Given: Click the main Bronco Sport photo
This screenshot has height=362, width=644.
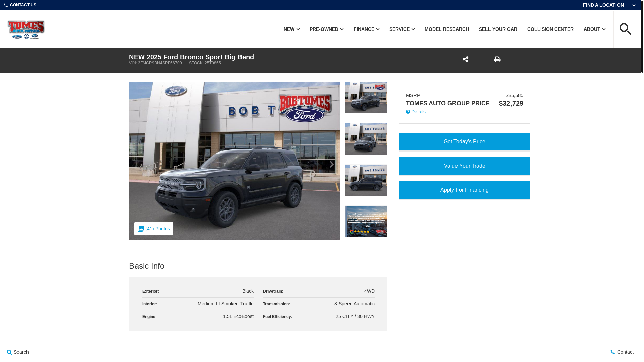Looking at the screenshot, I should coord(234,161).
